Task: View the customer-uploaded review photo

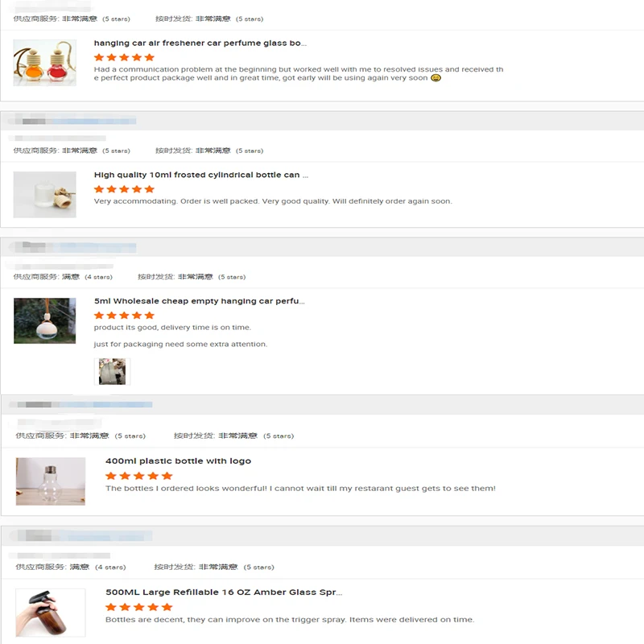Action: pyautogui.click(x=112, y=371)
